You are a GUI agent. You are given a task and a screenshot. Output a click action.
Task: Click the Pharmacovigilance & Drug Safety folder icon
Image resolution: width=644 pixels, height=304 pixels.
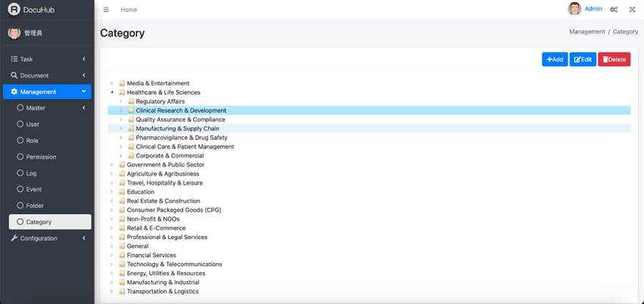131,138
